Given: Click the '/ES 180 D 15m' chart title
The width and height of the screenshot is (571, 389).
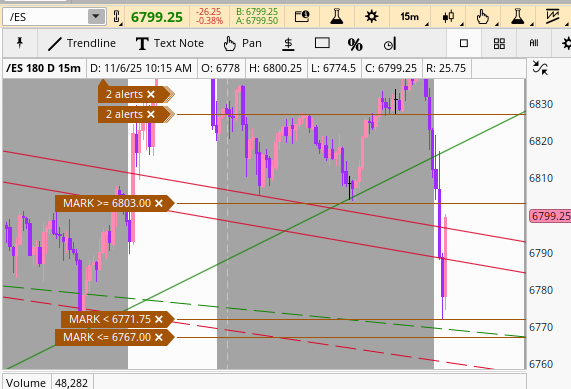Looking at the screenshot, I should click(43, 68).
